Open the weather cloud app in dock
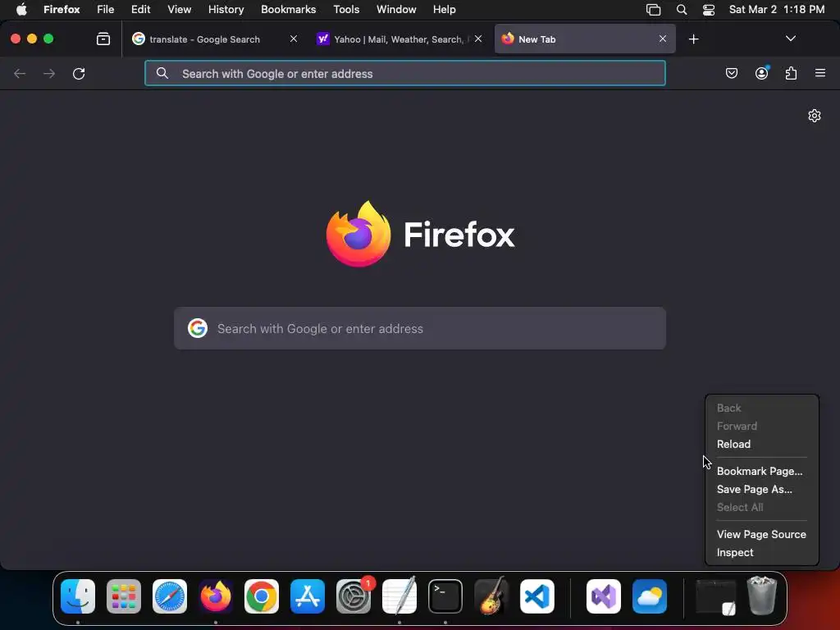The height and width of the screenshot is (630, 840). pyautogui.click(x=650, y=596)
